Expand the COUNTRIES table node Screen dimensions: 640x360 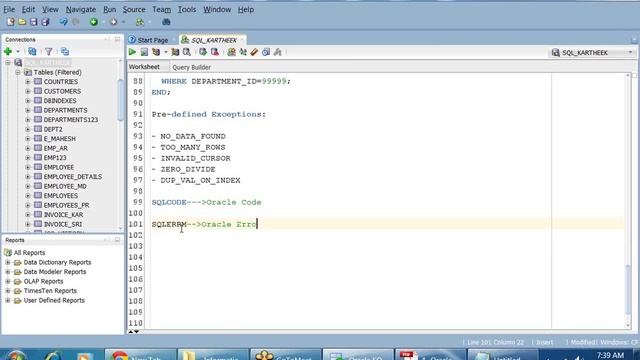coord(28,82)
